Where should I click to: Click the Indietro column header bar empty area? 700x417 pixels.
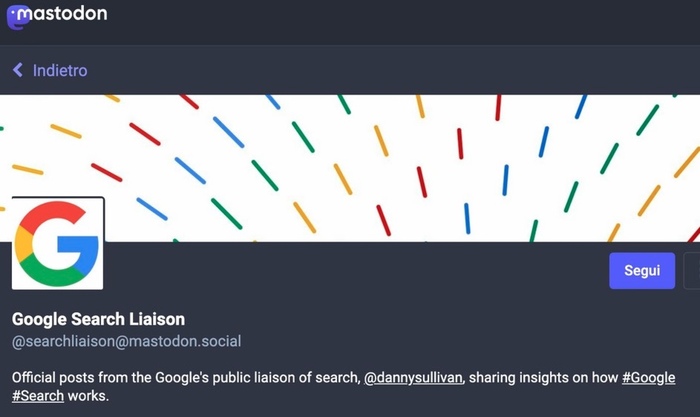tap(393, 70)
